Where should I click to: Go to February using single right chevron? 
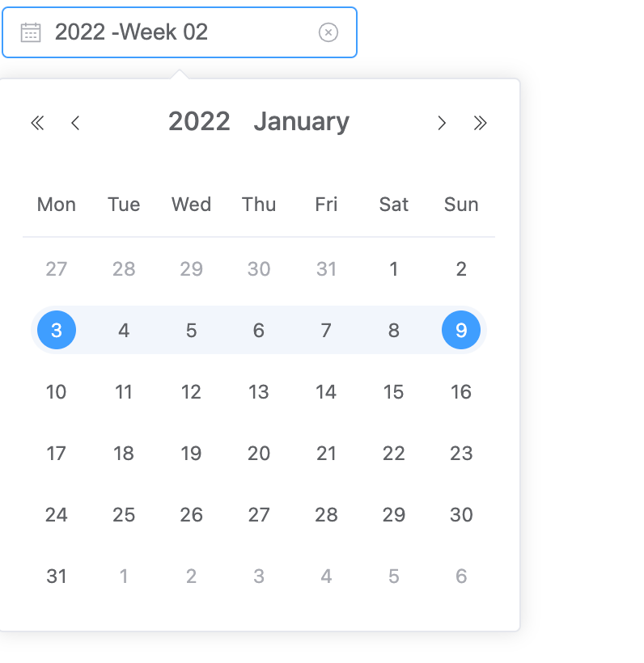click(442, 122)
